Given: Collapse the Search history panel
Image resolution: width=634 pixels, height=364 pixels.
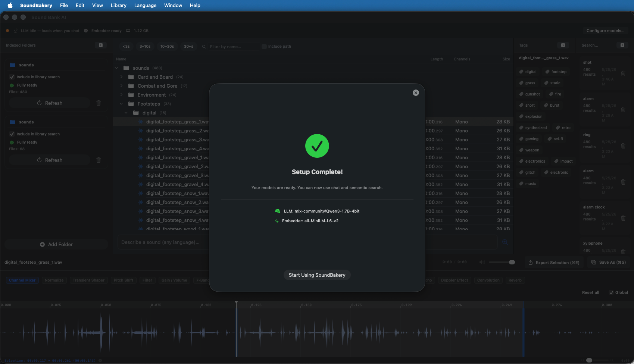Looking at the screenshot, I should click(622, 45).
